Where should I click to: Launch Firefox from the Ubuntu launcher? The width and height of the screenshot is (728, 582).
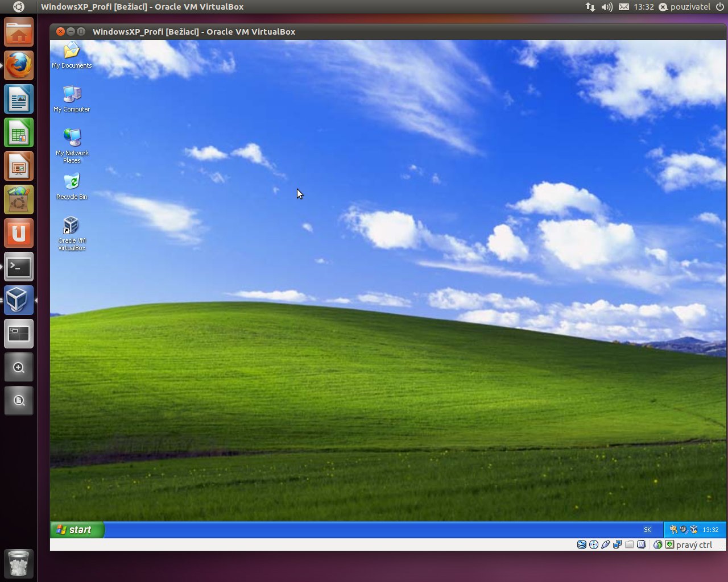click(x=19, y=66)
